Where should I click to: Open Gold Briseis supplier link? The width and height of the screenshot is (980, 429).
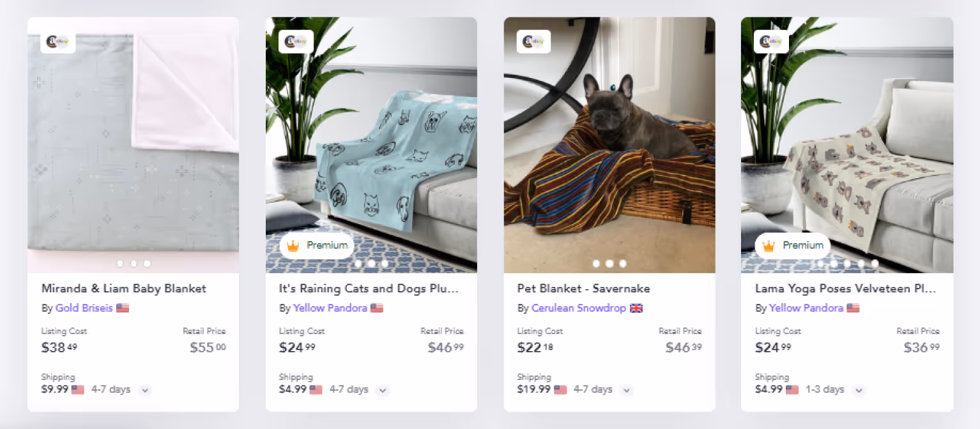click(84, 308)
